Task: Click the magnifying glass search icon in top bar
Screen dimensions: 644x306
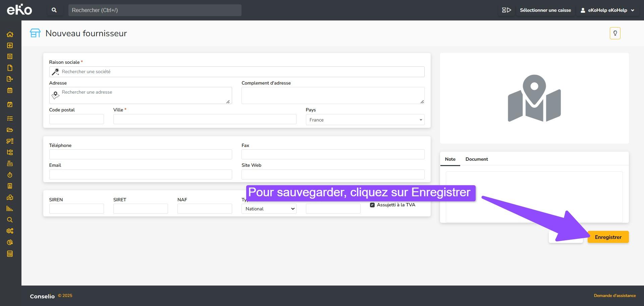Action: coord(54,10)
